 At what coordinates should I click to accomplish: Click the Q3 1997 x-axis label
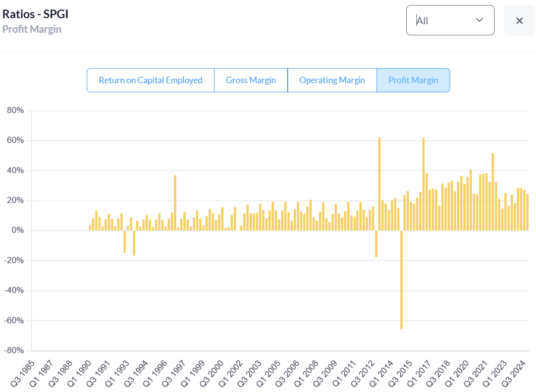coord(174,373)
